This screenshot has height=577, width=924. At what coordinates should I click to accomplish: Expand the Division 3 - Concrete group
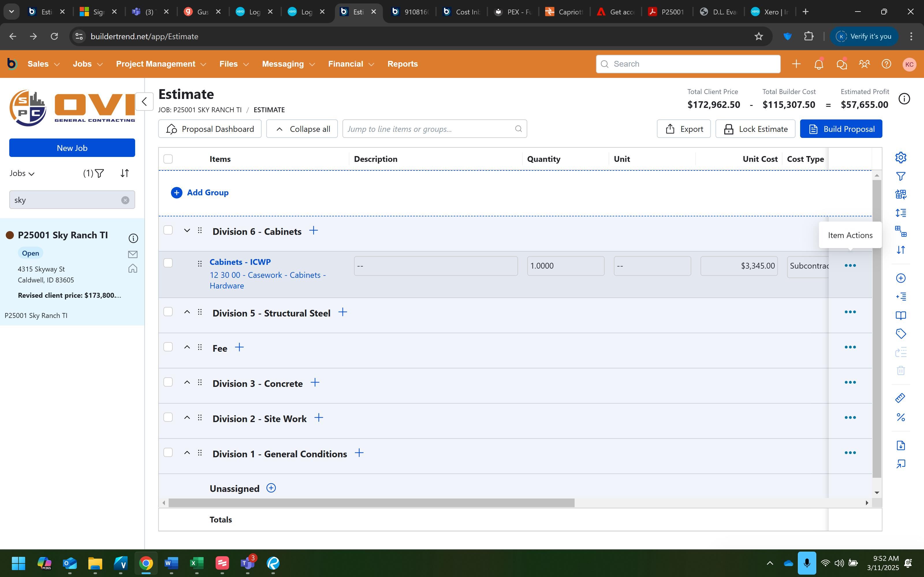[x=187, y=382]
